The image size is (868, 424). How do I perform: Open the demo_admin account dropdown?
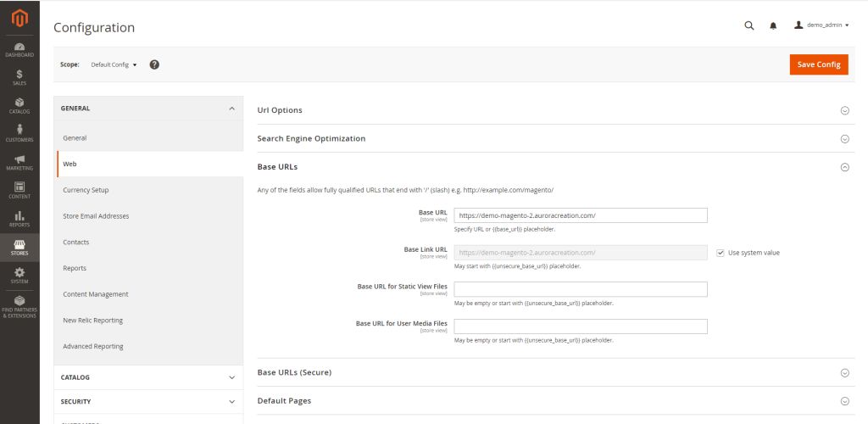821,25
